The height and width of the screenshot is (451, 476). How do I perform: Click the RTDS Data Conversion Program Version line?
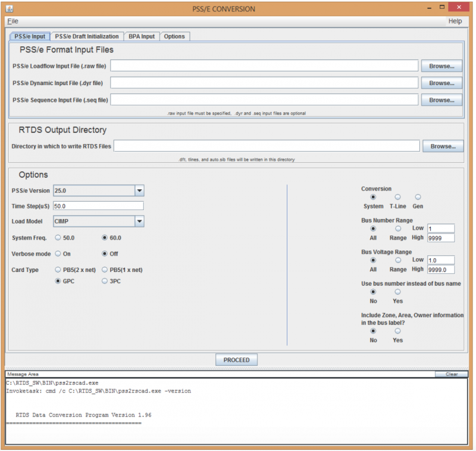pos(83,415)
